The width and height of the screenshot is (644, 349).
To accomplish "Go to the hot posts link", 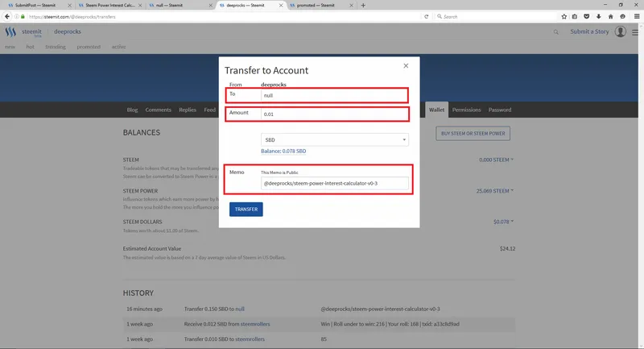I will (x=30, y=47).
